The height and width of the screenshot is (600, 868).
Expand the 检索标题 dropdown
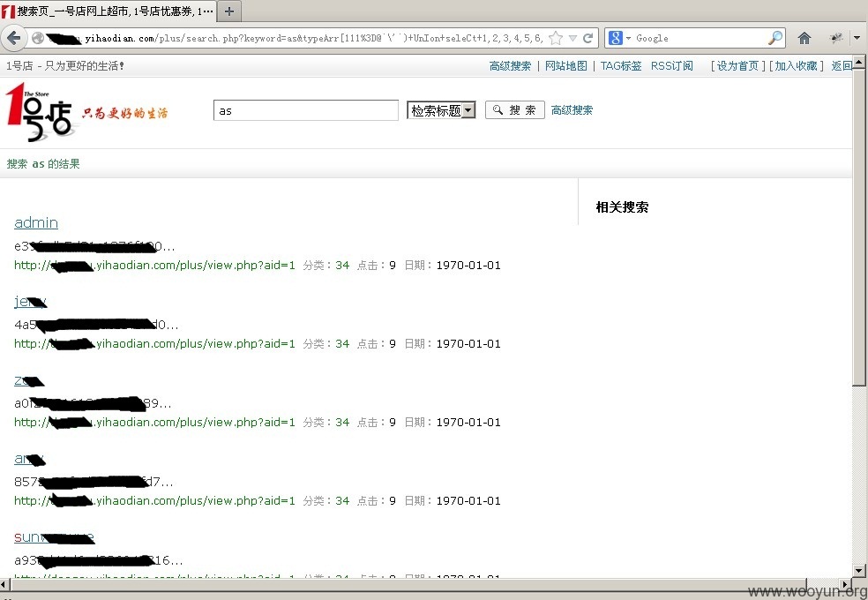click(441, 110)
